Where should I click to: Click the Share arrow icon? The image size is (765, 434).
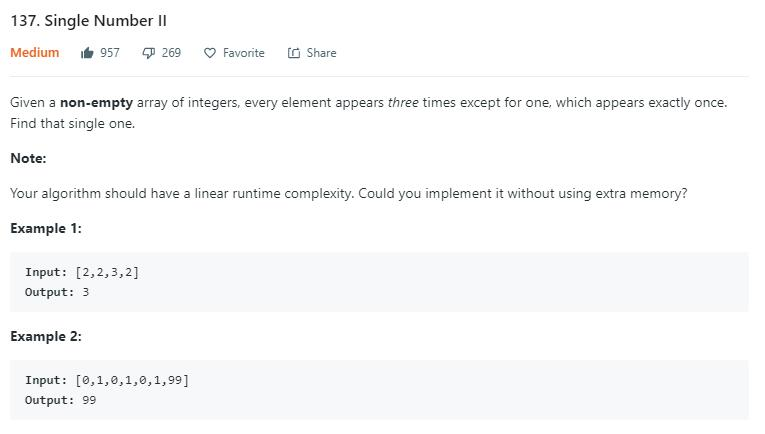coord(293,53)
